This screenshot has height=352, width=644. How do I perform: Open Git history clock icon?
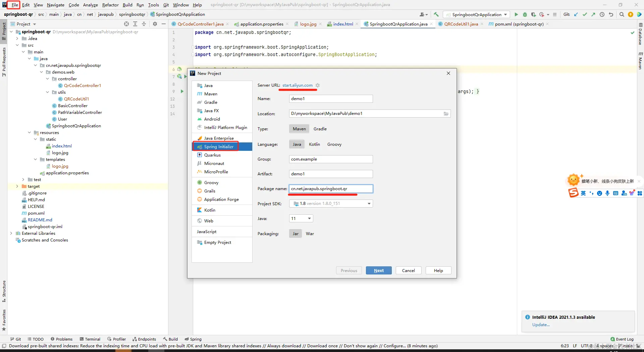click(x=602, y=14)
